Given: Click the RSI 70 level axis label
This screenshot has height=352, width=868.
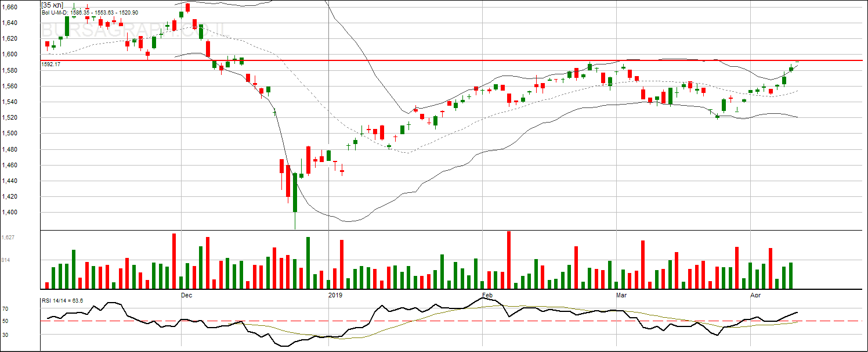Looking at the screenshot, I should pos(5,308).
